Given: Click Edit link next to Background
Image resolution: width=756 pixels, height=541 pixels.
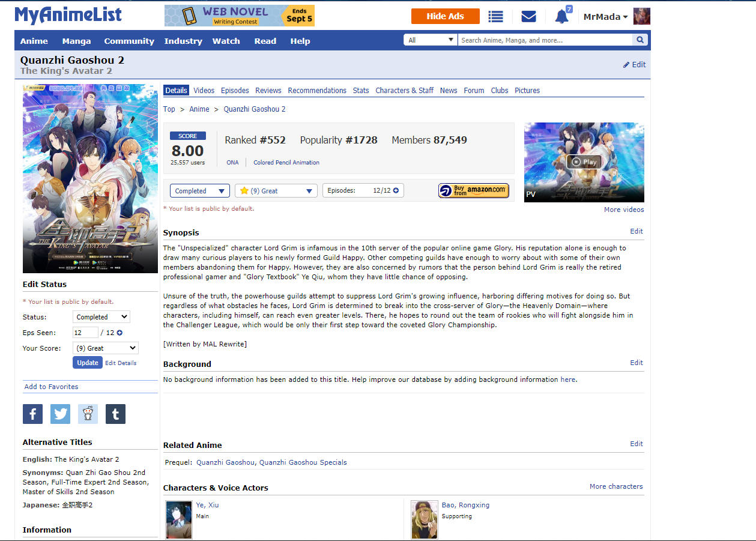Looking at the screenshot, I should click(637, 363).
